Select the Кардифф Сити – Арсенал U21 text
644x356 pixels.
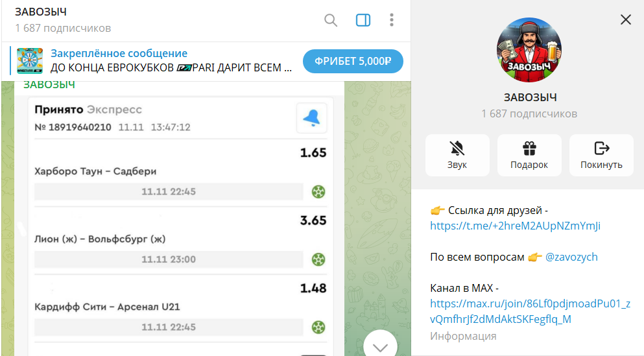click(107, 307)
